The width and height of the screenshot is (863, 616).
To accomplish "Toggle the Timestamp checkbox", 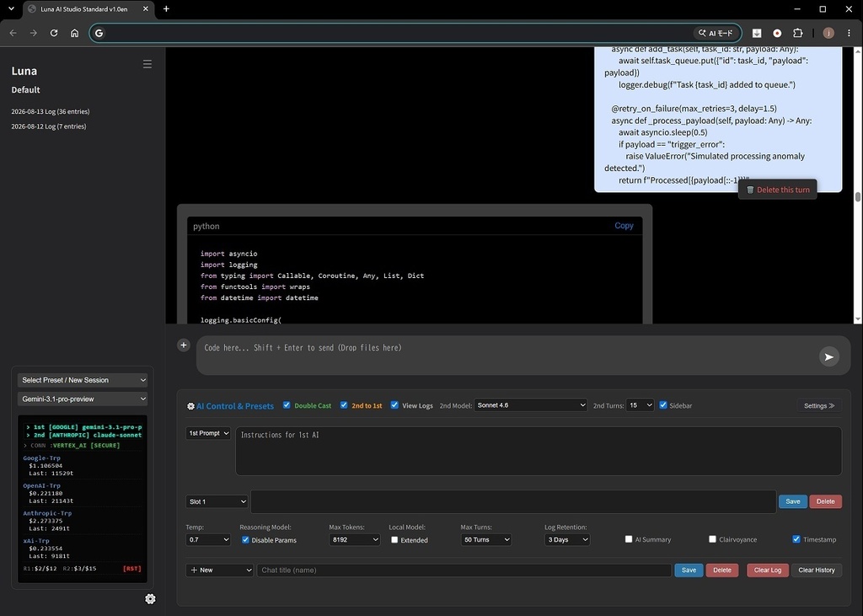I will tap(796, 539).
